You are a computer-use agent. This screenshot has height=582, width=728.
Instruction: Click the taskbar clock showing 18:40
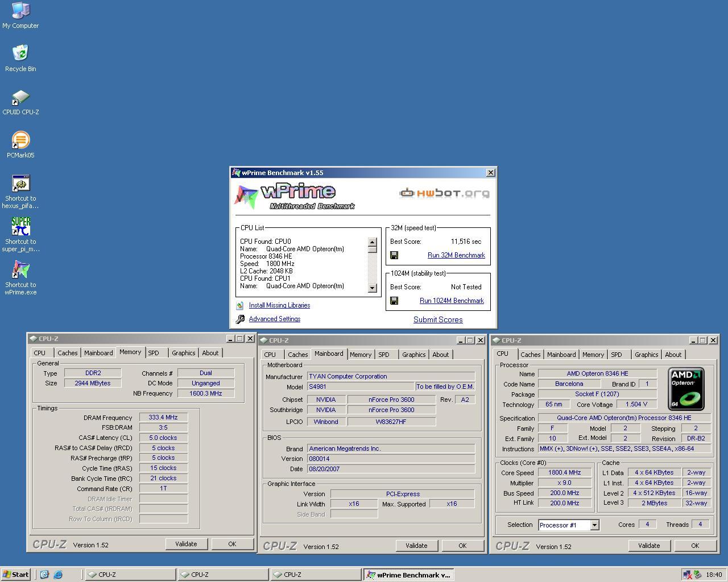click(714, 575)
